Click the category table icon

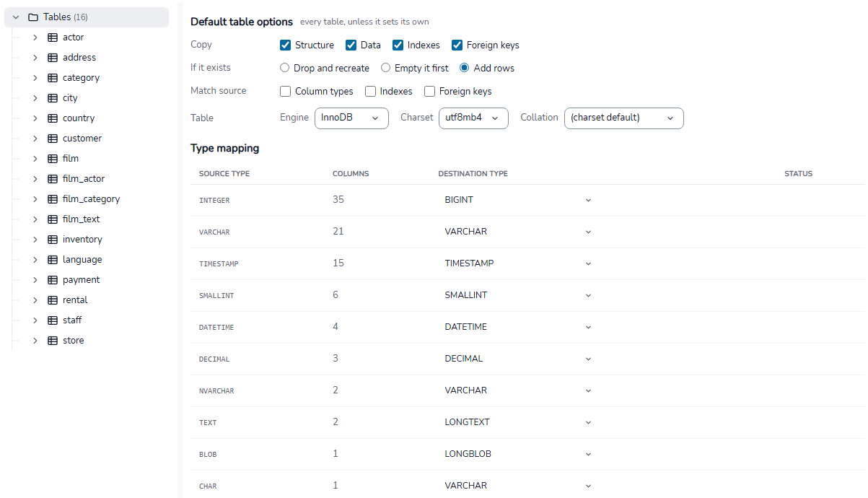(53, 78)
